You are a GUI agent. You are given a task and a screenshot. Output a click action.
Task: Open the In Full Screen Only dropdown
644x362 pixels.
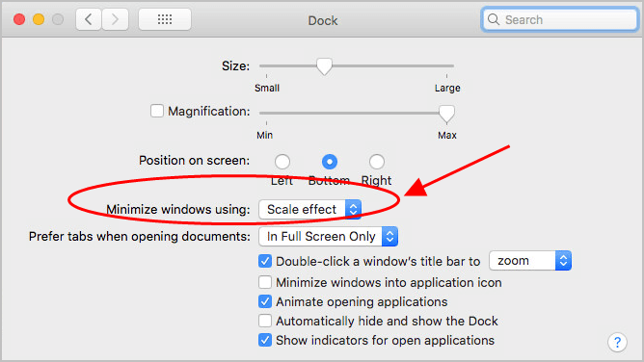pyautogui.click(x=328, y=237)
